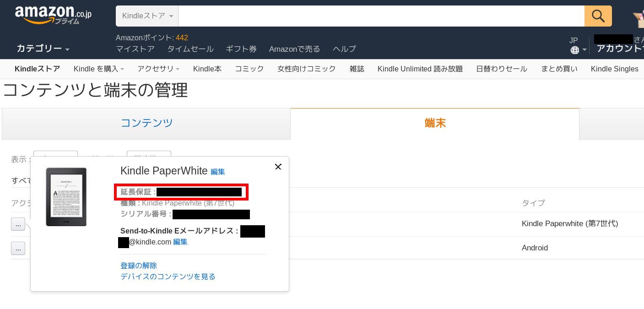
Task: Click 編集 next to Kindle PaperWhite name
Action: coord(218,172)
